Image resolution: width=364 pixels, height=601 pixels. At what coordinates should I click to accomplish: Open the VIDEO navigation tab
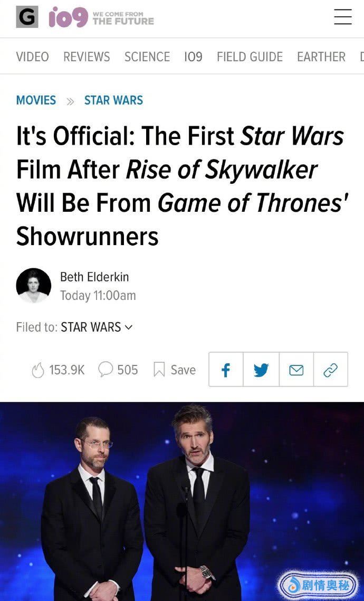(x=33, y=57)
